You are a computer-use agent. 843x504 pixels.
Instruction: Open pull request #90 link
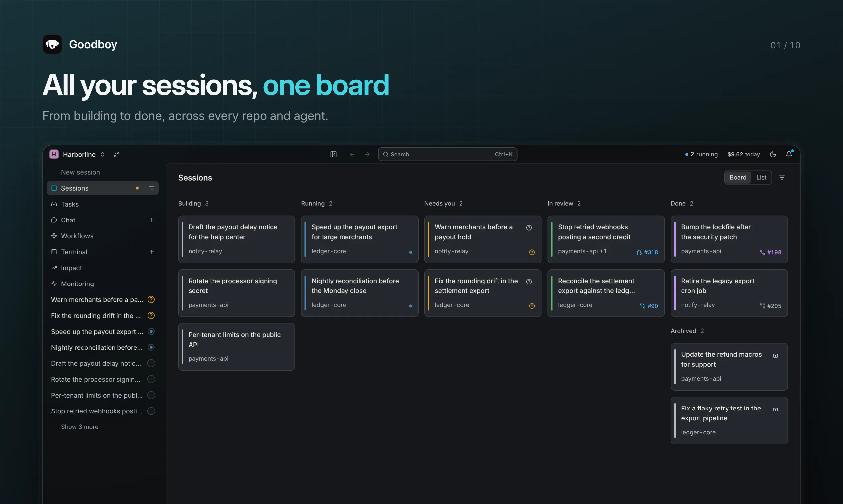649,306
